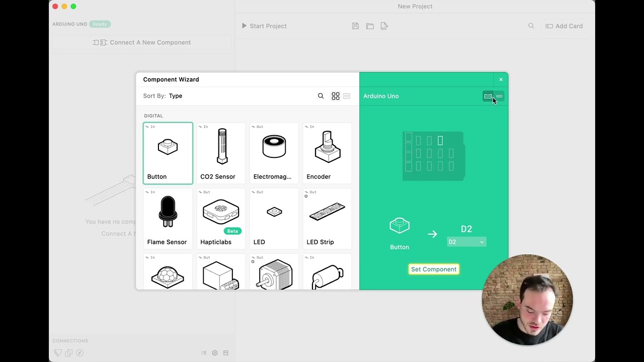Click the highlighted pin on the board diagram

440,140
